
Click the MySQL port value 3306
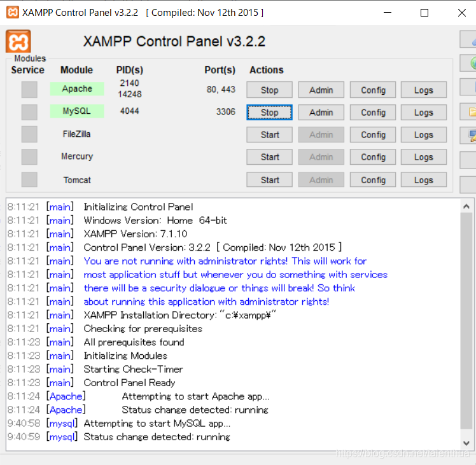(x=225, y=111)
